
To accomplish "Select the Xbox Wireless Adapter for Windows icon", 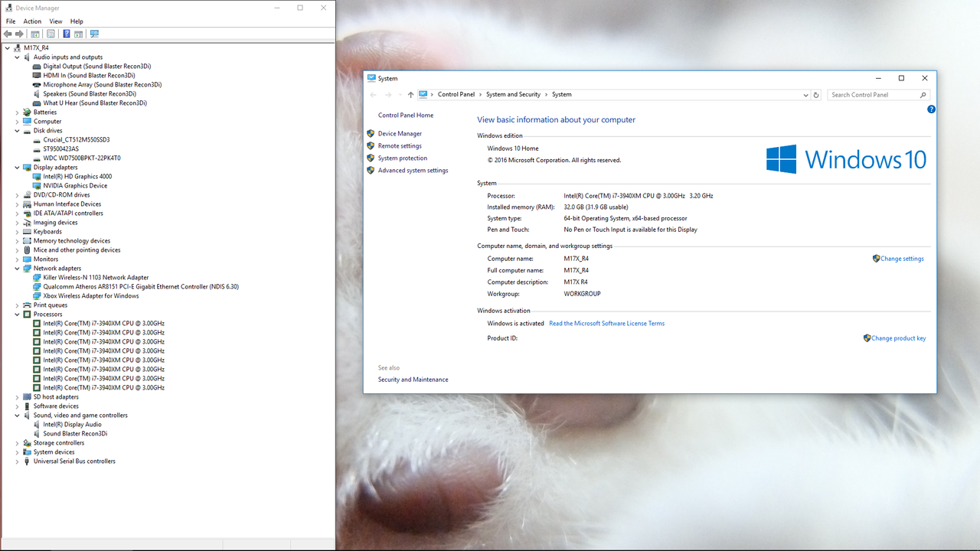I will (37, 296).
